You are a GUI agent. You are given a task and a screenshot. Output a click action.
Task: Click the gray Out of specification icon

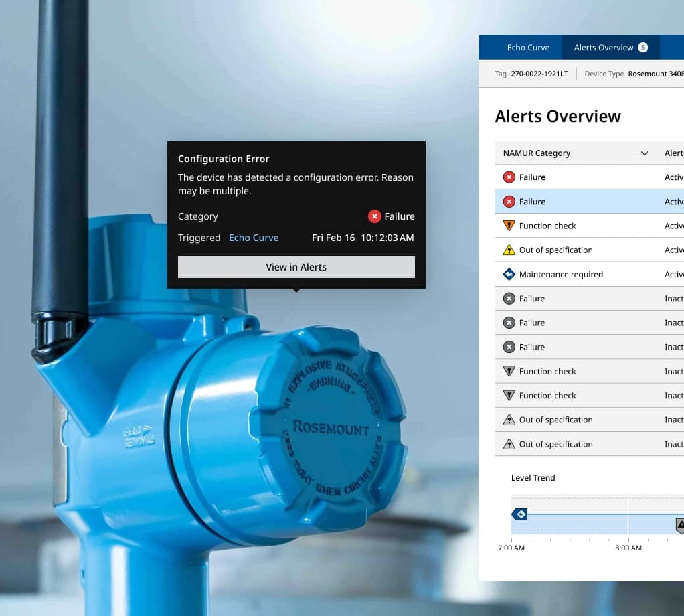[509, 420]
